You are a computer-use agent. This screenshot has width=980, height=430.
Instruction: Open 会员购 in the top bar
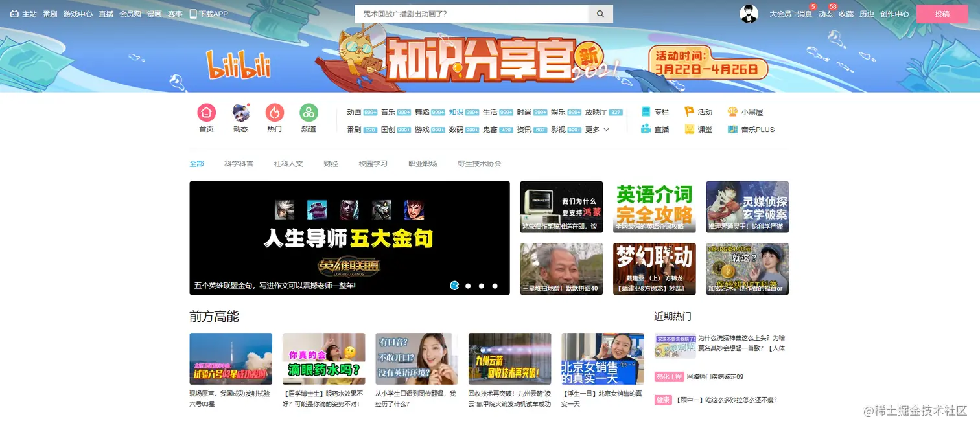[130, 14]
